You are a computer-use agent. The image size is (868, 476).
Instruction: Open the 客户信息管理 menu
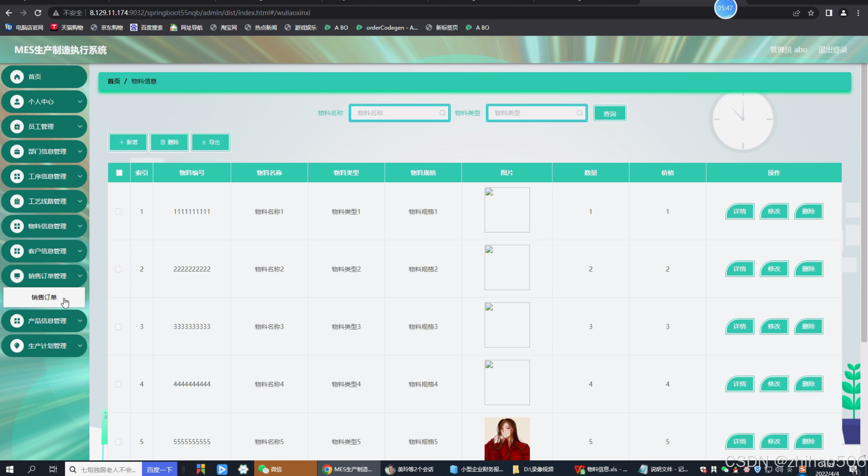tap(47, 251)
